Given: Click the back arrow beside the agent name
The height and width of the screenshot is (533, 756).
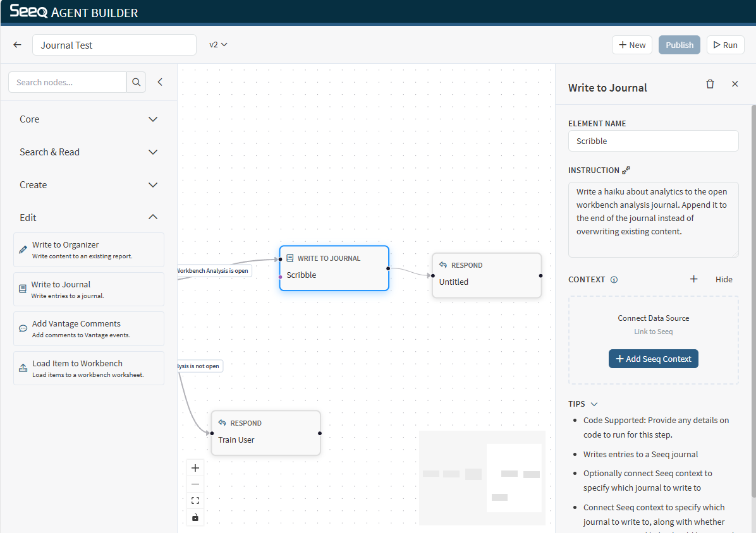Looking at the screenshot, I should coord(17,45).
